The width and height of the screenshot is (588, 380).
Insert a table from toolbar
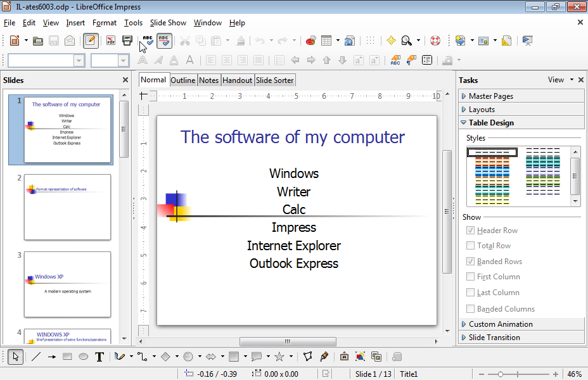(x=326, y=41)
